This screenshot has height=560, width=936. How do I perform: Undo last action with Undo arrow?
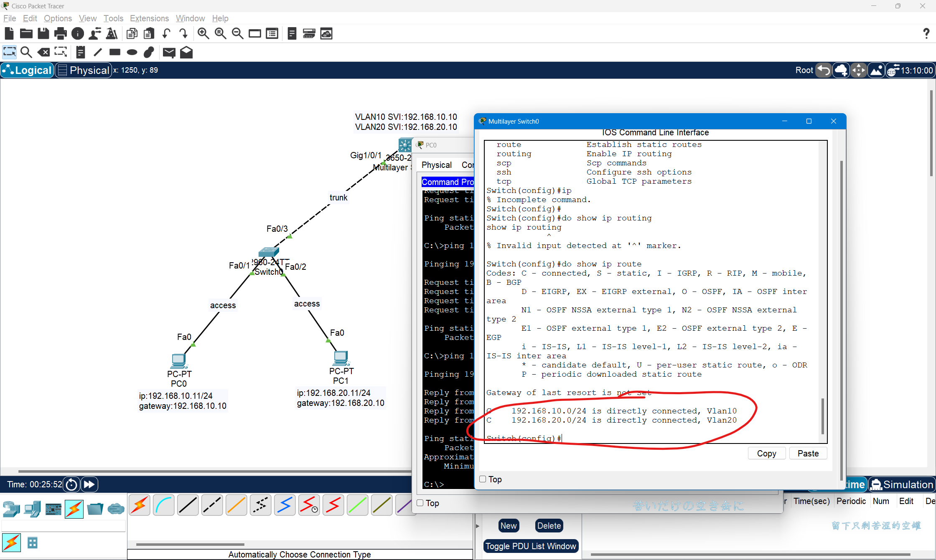point(166,33)
